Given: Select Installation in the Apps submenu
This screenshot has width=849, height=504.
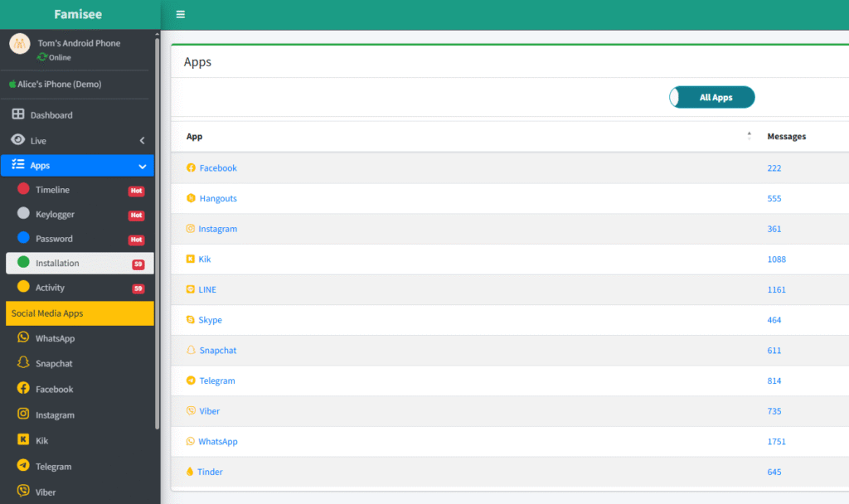Looking at the screenshot, I should (x=80, y=263).
